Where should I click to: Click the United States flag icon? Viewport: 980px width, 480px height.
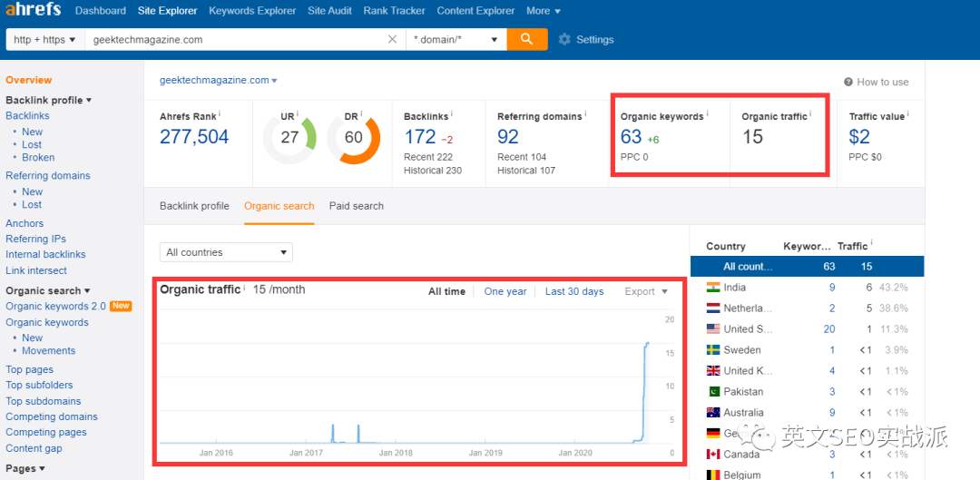coord(713,328)
